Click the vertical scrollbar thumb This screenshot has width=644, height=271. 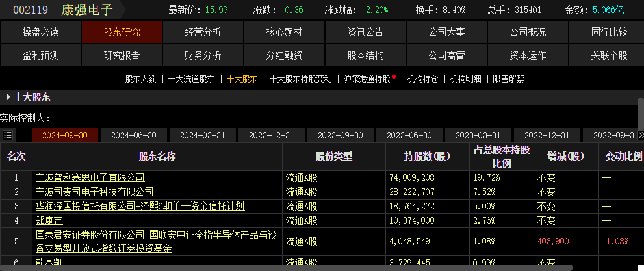640,114
